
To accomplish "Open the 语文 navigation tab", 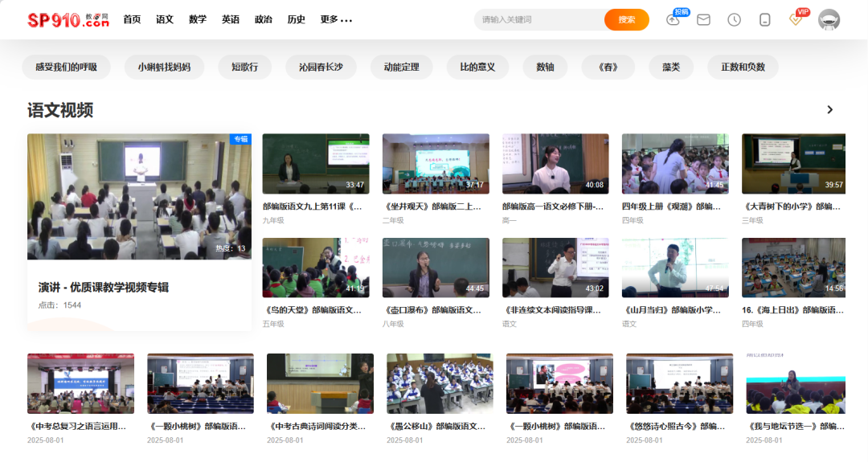I will (165, 19).
